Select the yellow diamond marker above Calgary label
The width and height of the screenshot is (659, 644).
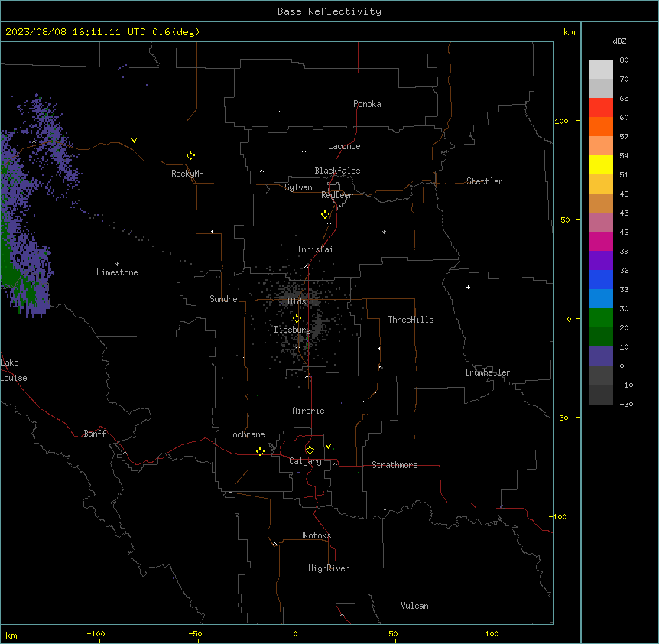tap(310, 450)
